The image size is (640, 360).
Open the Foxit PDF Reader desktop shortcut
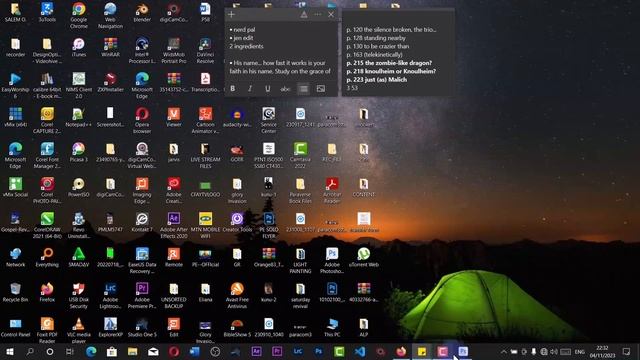click(47, 331)
